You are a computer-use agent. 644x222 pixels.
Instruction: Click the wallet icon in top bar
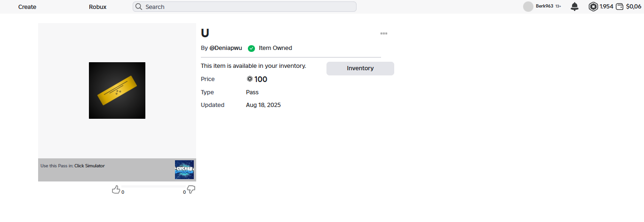pyautogui.click(x=620, y=7)
